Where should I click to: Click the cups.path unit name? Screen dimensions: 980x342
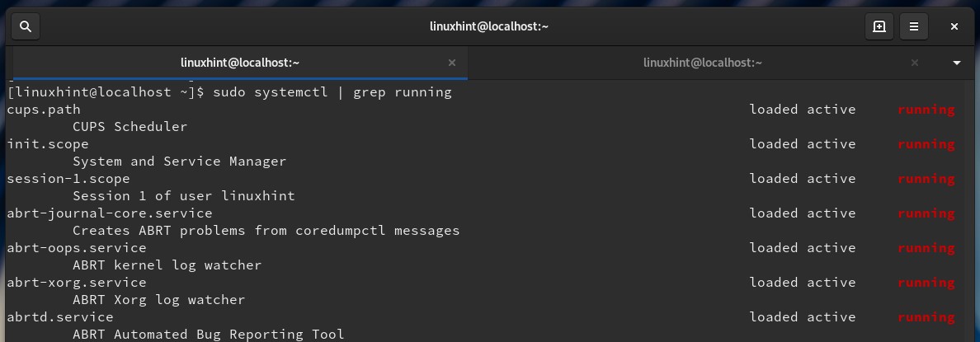pos(44,110)
